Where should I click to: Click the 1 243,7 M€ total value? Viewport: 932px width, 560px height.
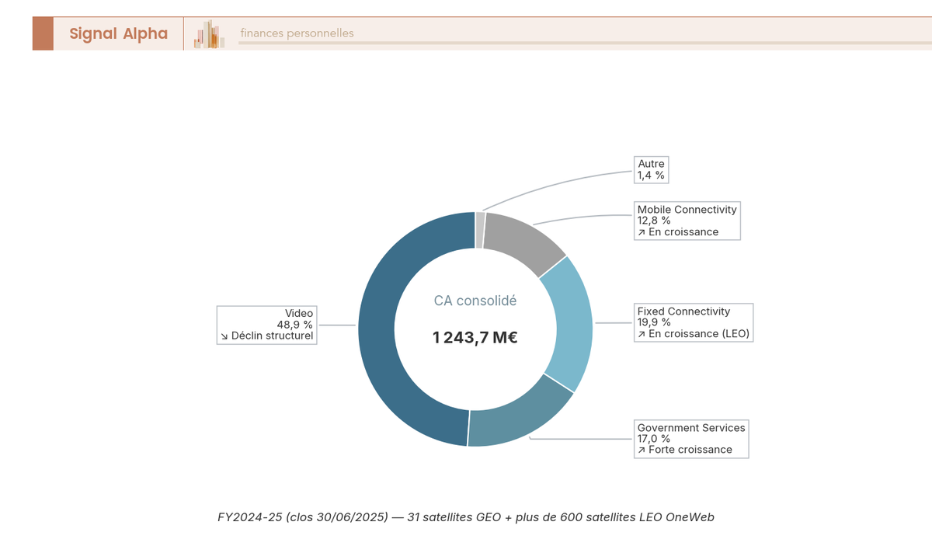click(x=475, y=337)
